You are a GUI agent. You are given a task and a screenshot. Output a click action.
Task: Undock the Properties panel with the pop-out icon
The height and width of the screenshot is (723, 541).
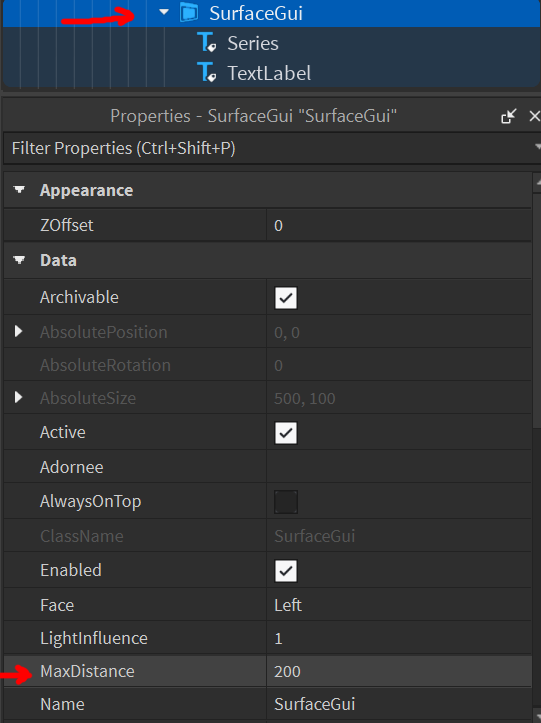tap(508, 116)
